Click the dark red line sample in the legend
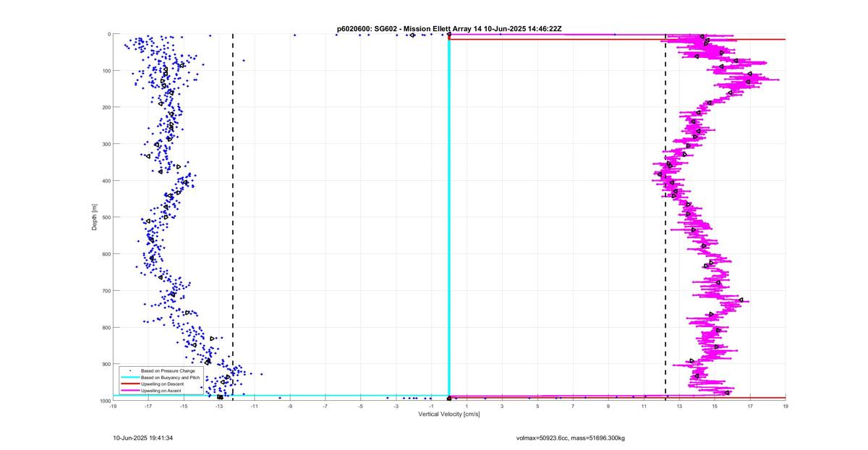The width and height of the screenshot is (868, 450). pos(130,383)
